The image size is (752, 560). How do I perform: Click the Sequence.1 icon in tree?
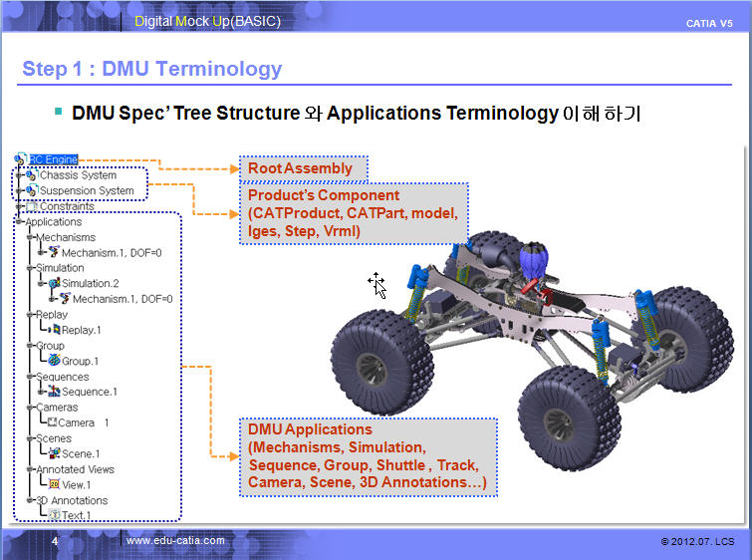pyautogui.click(x=54, y=392)
